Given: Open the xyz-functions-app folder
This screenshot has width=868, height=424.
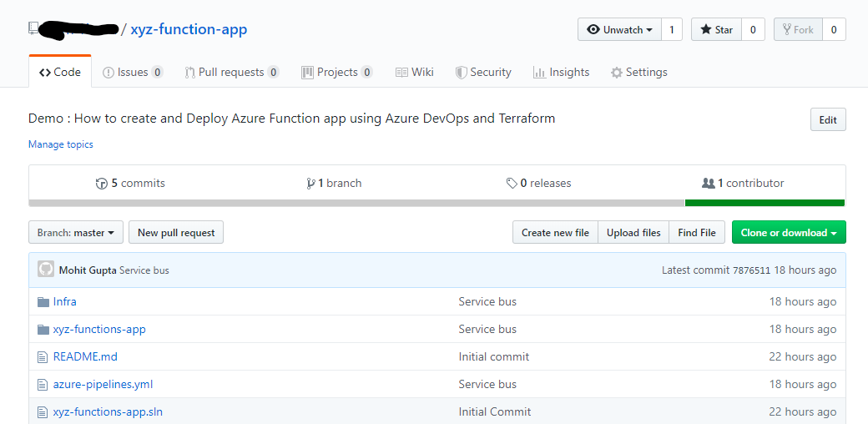Looking at the screenshot, I should click(x=99, y=330).
